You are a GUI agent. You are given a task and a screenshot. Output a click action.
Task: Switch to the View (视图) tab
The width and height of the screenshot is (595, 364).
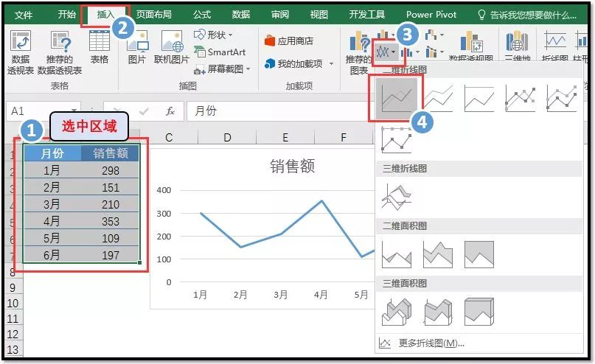pos(319,15)
